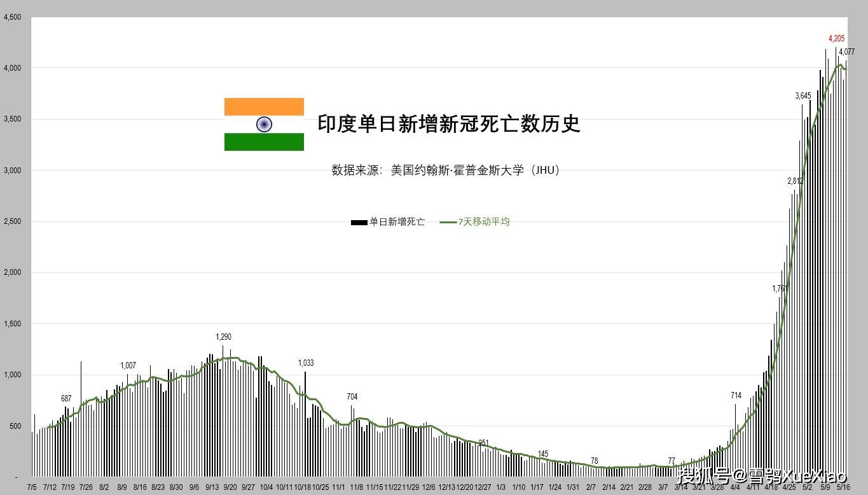Image resolution: width=868 pixels, height=495 pixels.
Task: Click the y-axis value '3,000'
Action: pos(13,171)
